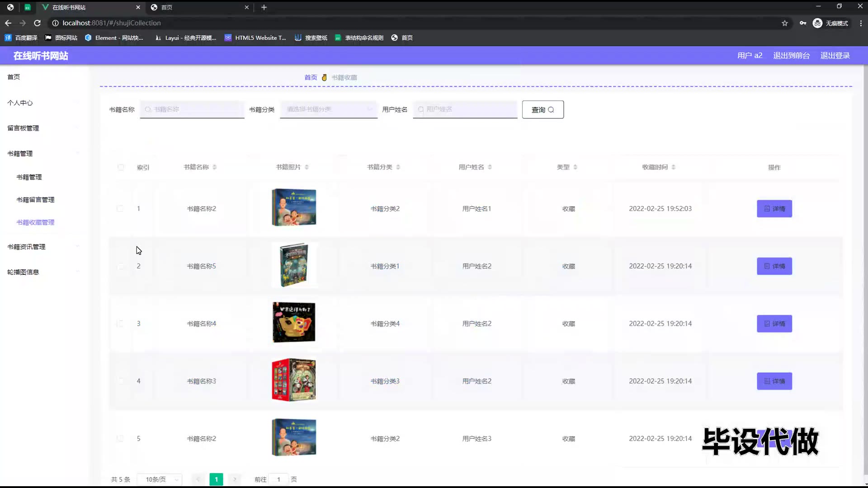Open the 图标网站 bookmark

click(x=61, y=38)
